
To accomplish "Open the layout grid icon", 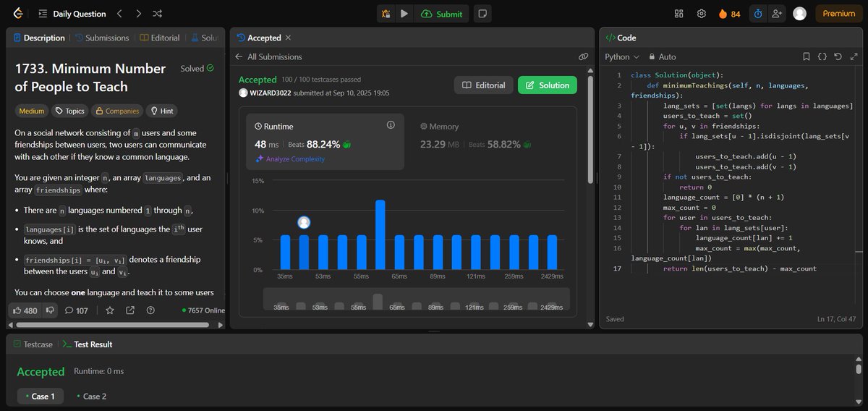I will click(x=678, y=14).
